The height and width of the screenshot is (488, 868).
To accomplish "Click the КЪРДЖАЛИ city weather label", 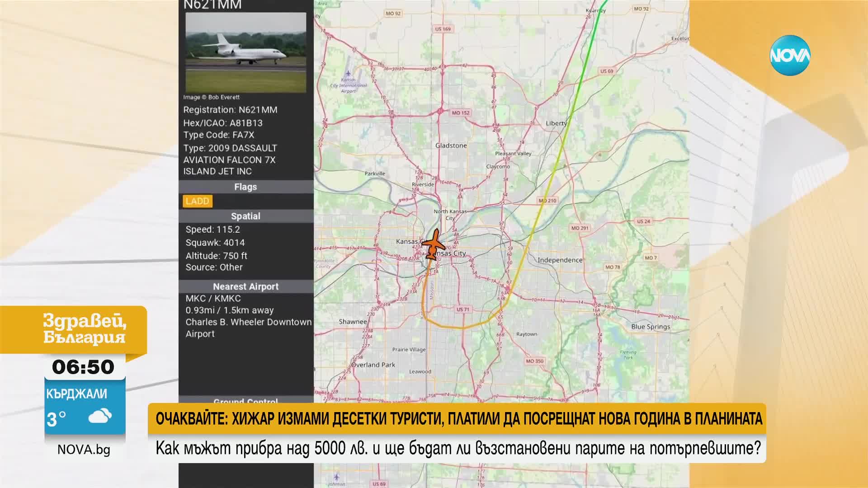I will click(x=77, y=394).
